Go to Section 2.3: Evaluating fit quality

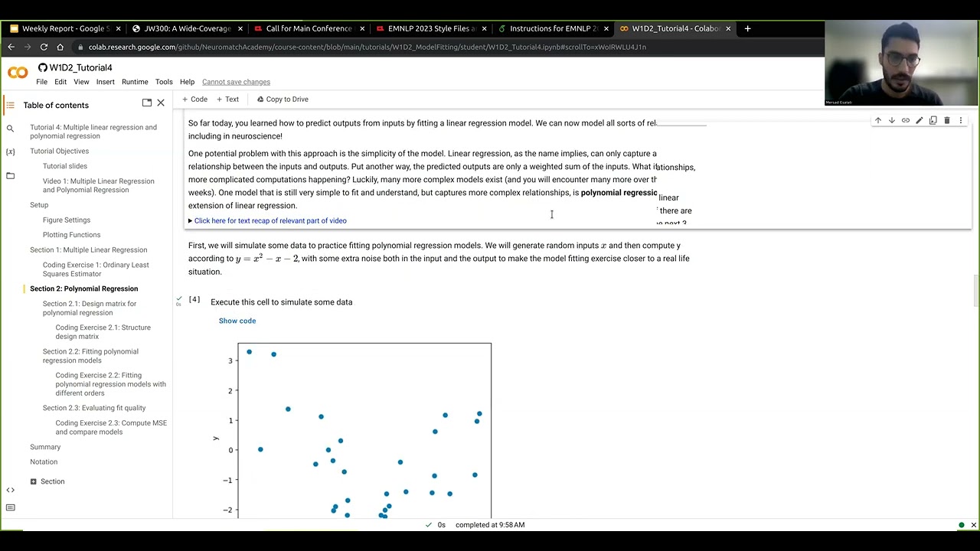coord(94,408)
